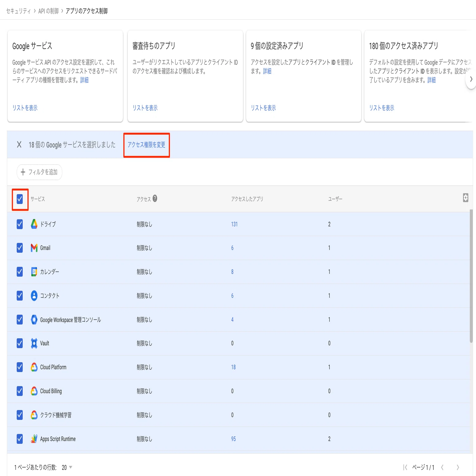The width and height of the screenshot is (476, 476).
Task: Click the 制限なし value for Vault
Action: click(144, 343)
